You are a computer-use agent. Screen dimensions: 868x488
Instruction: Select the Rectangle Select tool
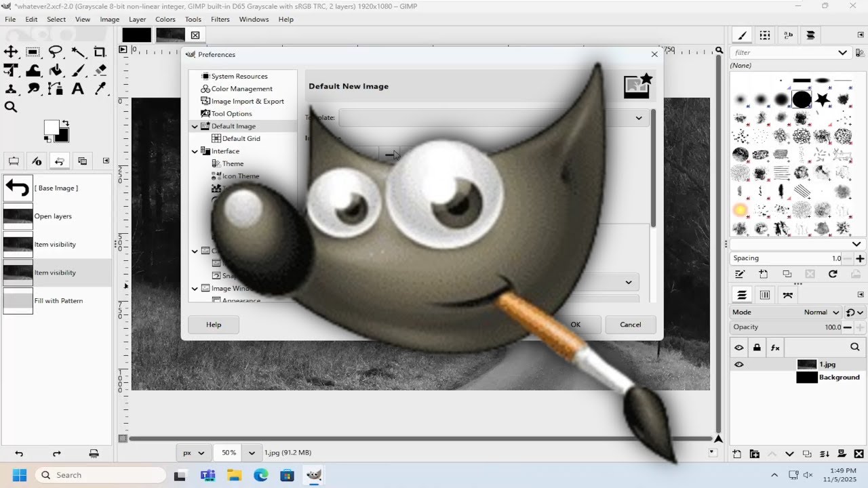point(33,52)
